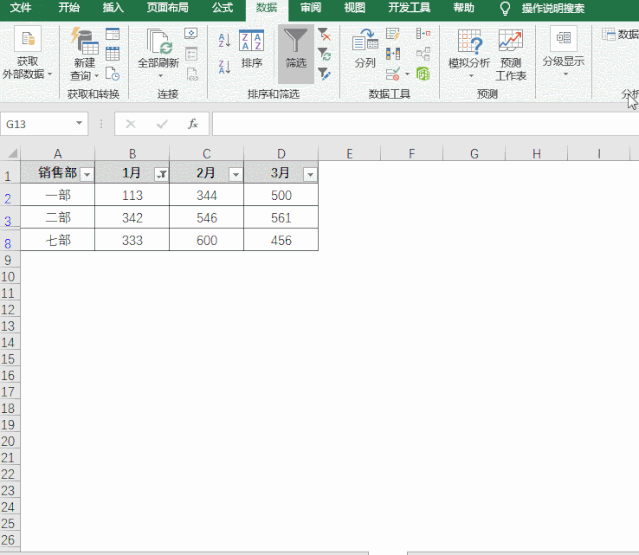The image size is (639, 555).
Task: Click the consolidate icon
Action: coord(423,34)
